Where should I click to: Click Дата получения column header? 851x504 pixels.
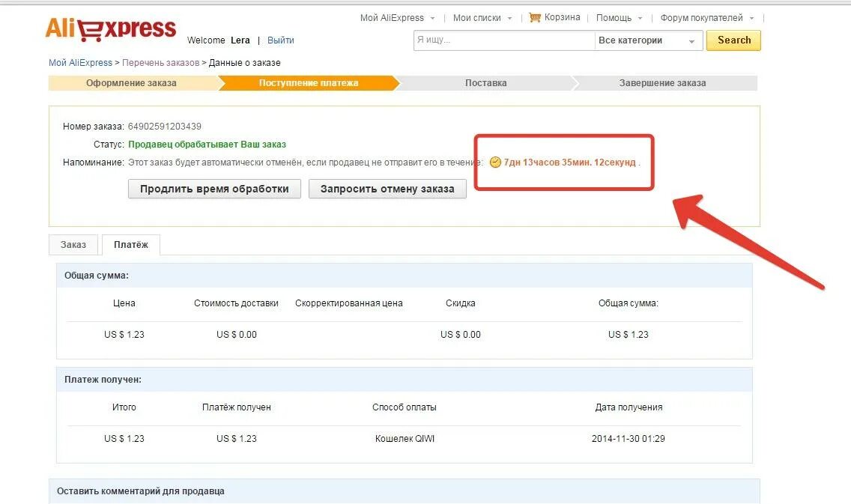(x=629, y=407)
